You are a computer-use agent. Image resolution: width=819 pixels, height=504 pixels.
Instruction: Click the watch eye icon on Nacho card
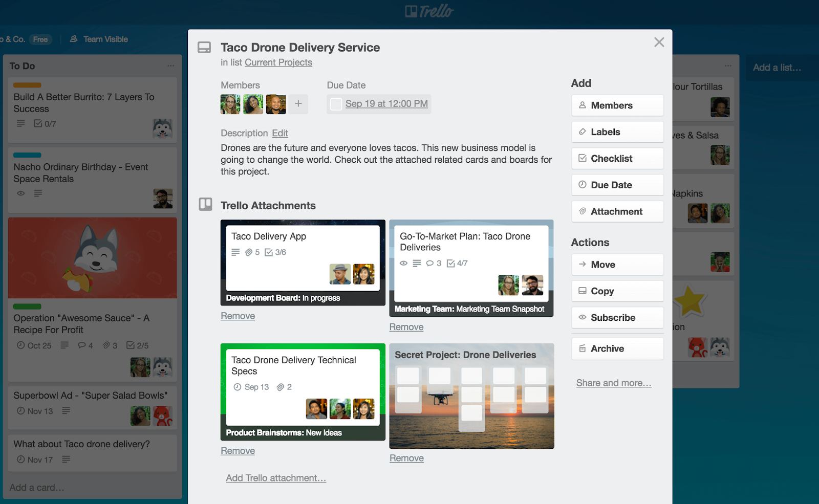coord(21,193)
